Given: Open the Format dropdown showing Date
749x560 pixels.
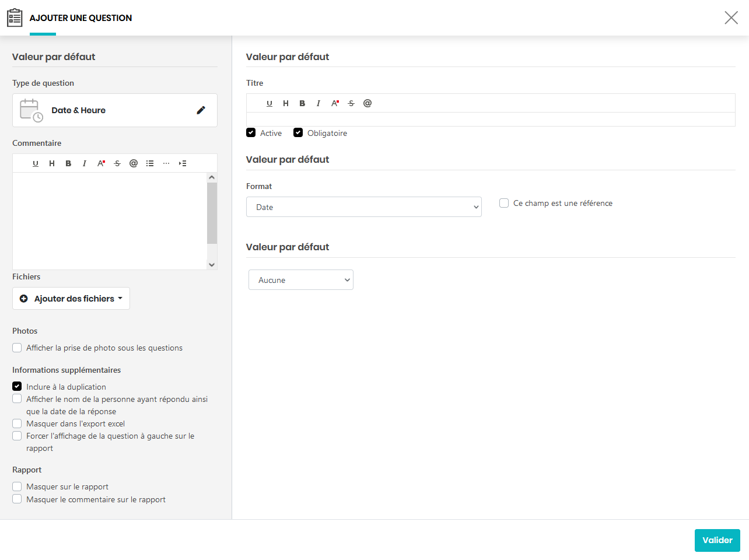Looking at the screenshot, I should tap(363, 207).
